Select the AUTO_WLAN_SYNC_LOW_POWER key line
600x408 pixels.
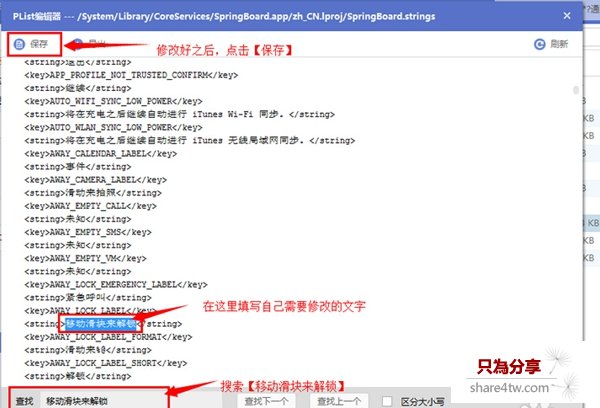tap(113, 127)
